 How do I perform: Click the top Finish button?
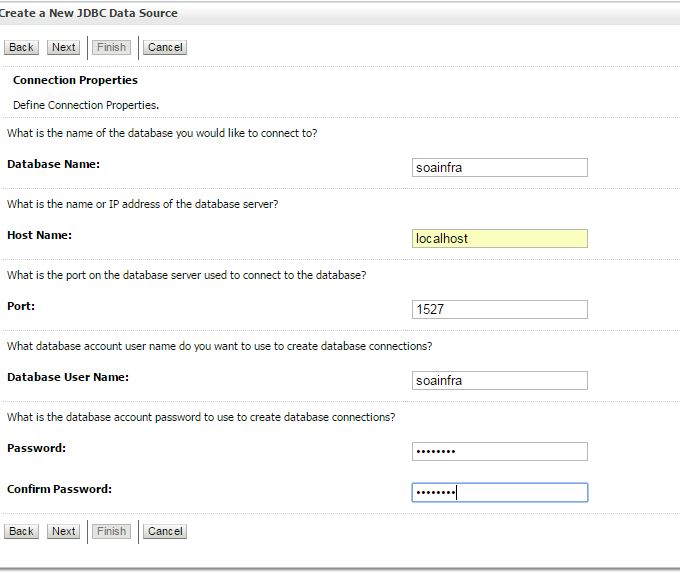click(111, 47)
